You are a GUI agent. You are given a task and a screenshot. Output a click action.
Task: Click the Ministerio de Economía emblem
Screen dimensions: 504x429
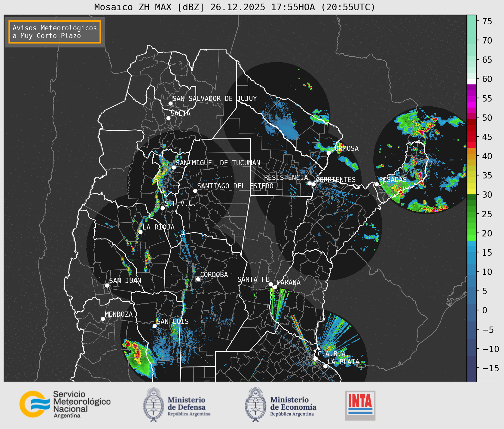[x=256, y=404]
